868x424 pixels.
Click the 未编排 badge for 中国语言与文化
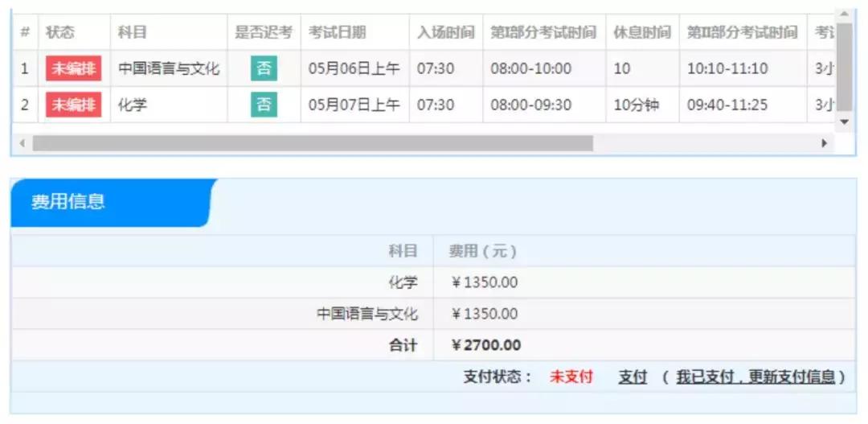click(74, 68)
